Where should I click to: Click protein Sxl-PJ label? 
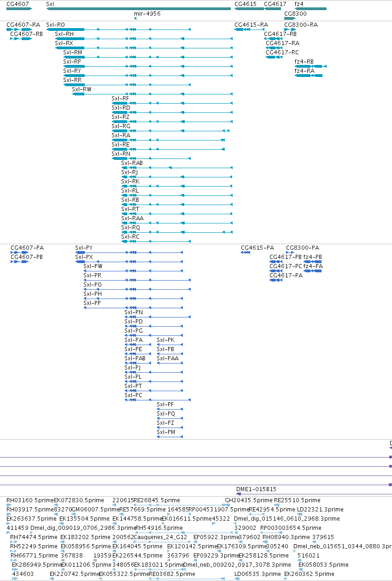[x=132, y=368]
